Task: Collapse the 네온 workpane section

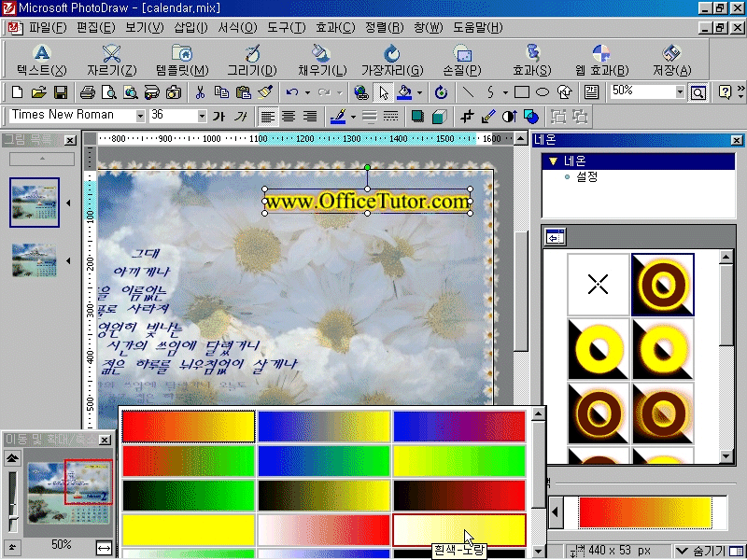Action: 553,161
